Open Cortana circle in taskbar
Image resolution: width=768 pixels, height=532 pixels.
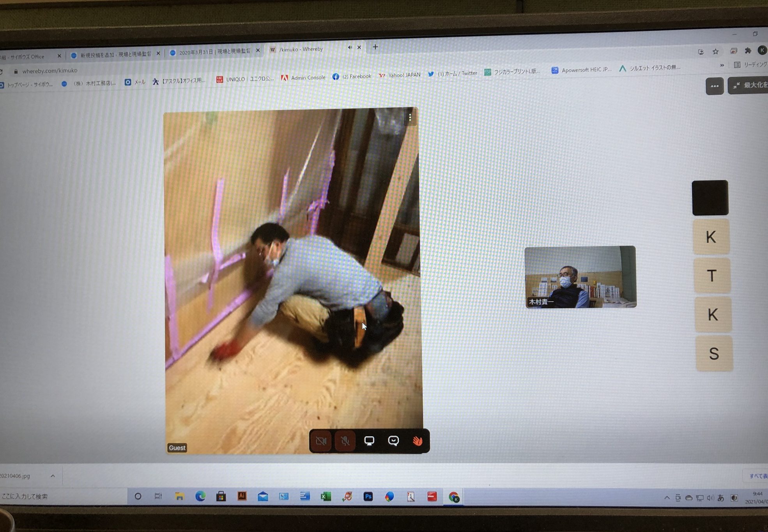point(138,496)
